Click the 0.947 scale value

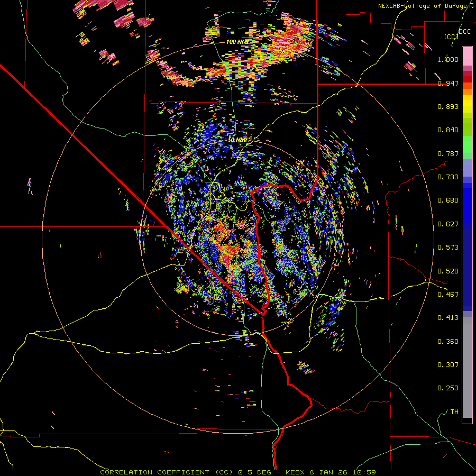448,83
